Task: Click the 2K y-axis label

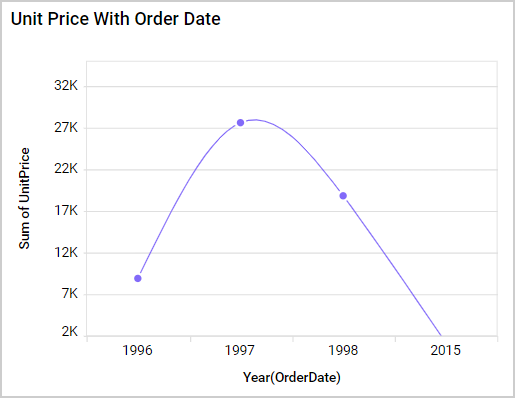Action: click(70, 331)
